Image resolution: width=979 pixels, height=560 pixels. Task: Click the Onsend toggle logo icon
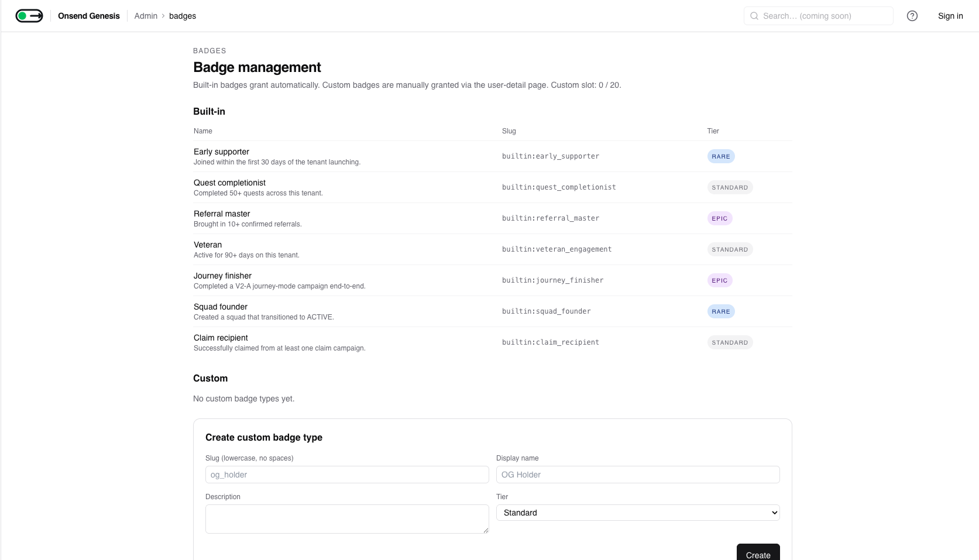pyautogui.click(x=29, y=16)
